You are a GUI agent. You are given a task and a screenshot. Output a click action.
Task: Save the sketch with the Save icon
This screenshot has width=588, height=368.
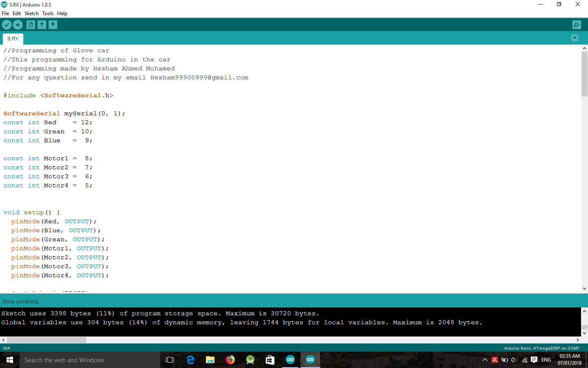coord(53,25)
